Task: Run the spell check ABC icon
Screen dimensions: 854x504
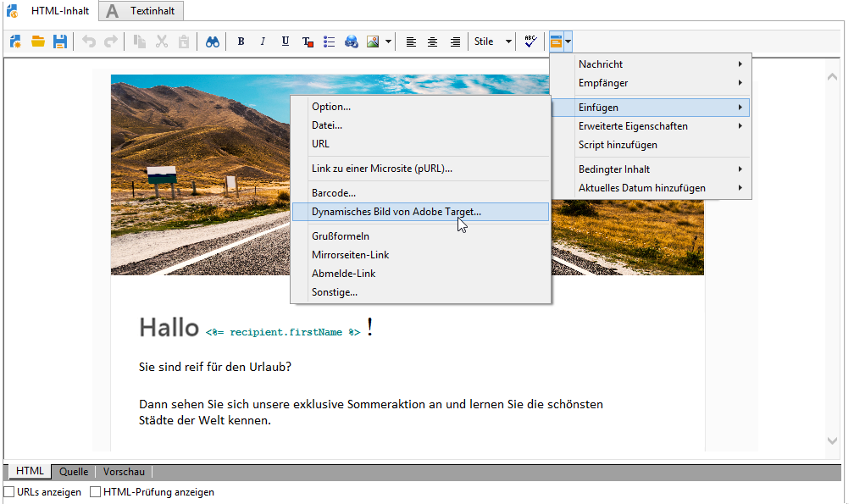Action: tap(530, 42)
